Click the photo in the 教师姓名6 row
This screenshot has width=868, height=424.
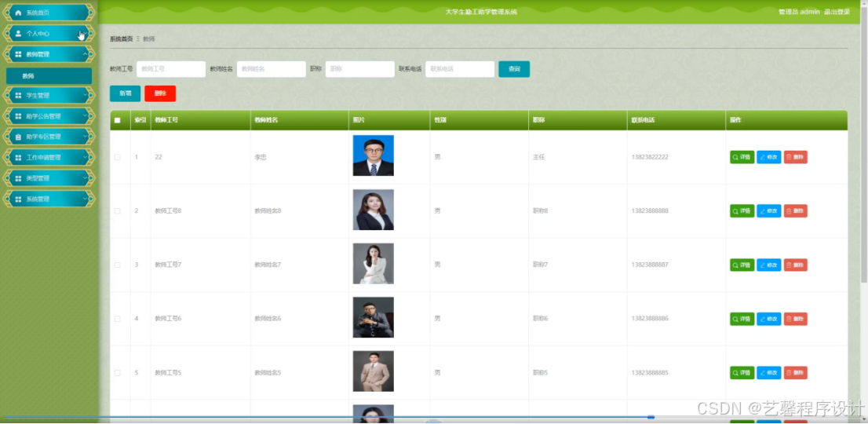pyautogui.click(x=373, y=317)
